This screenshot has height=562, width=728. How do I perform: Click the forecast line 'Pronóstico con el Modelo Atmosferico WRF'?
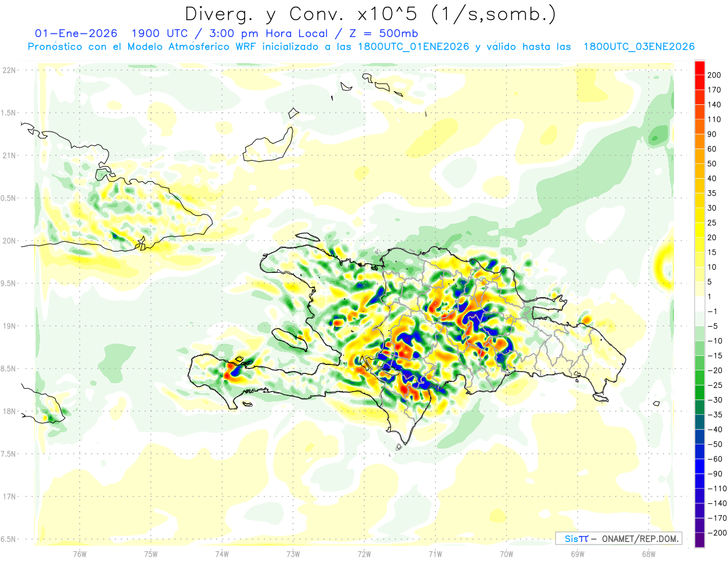141,47
